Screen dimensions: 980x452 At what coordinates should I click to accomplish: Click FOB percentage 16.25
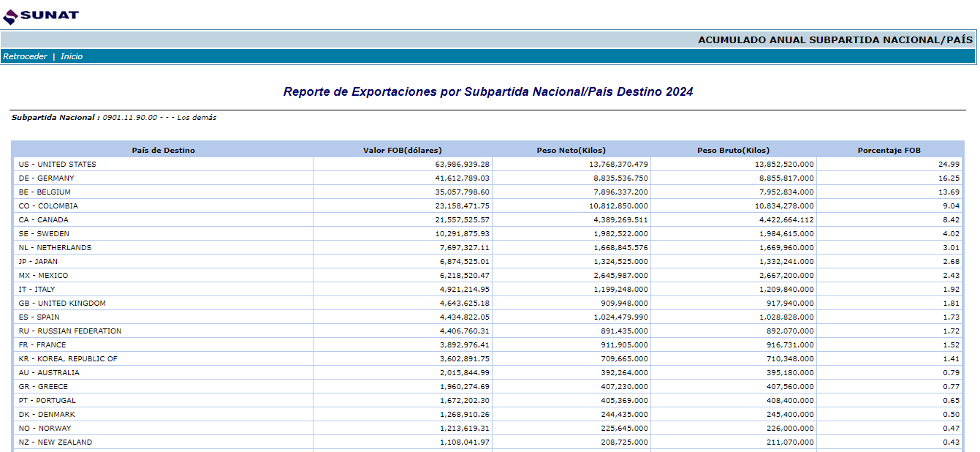[951, 178]
